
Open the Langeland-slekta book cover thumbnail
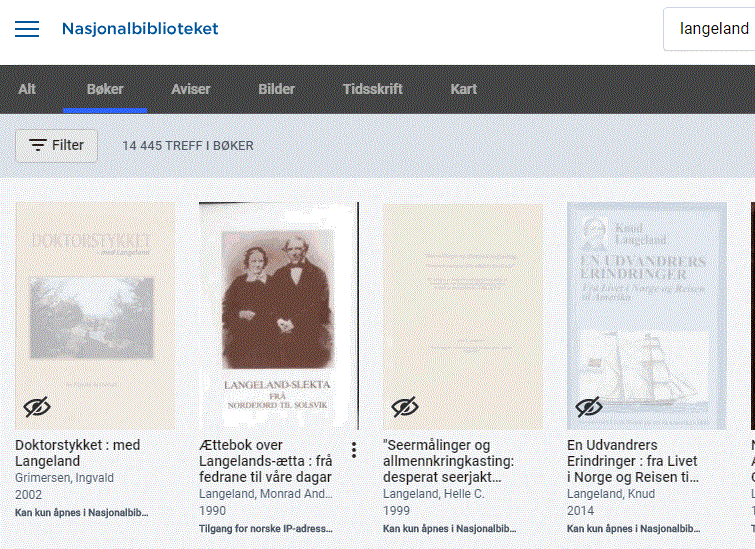click(279, 315)
